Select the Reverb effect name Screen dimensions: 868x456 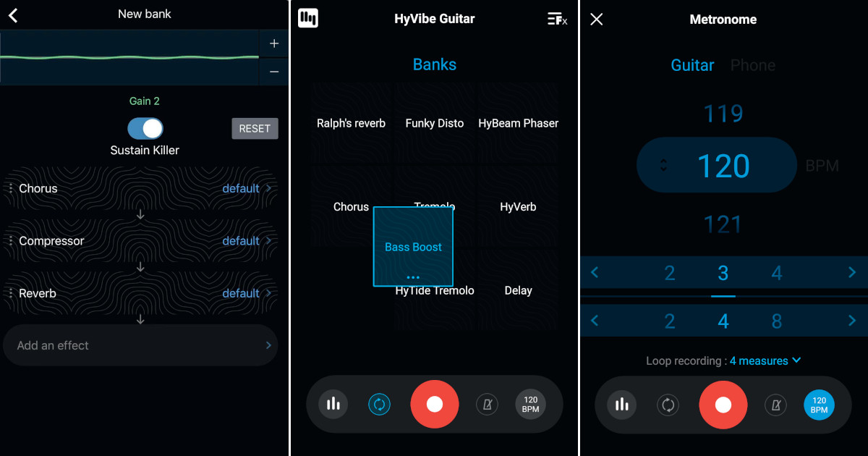point(38,293)
